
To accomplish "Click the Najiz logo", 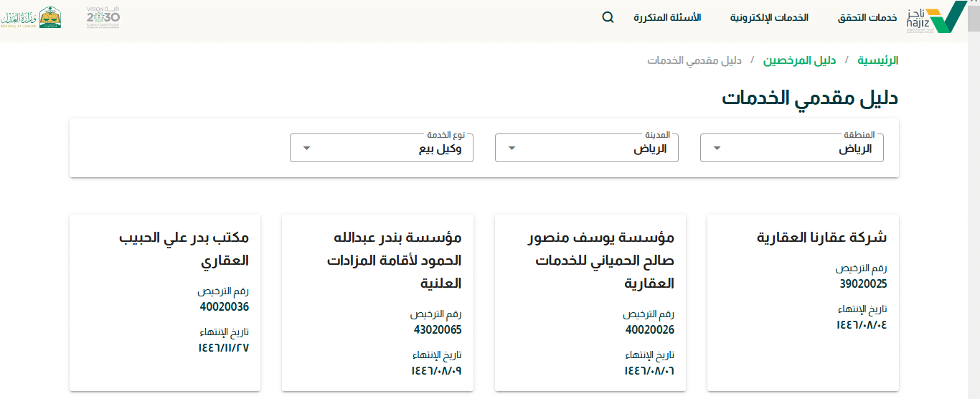I will coord(937,17).
